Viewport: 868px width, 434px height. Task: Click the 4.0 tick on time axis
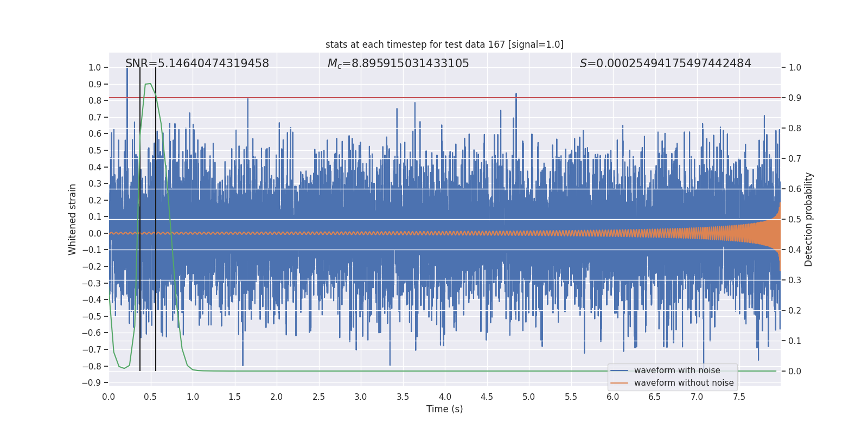[x=445, y=397]
